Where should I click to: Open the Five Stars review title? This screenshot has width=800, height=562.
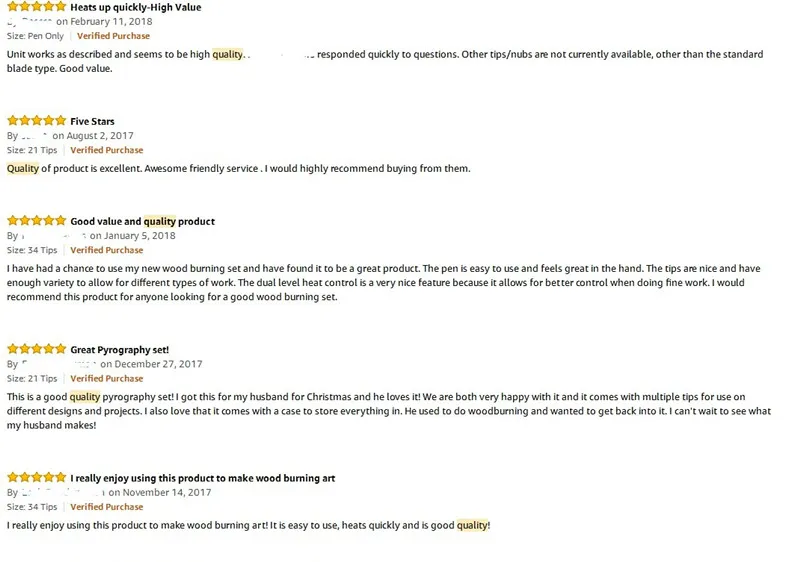point(92,121)
